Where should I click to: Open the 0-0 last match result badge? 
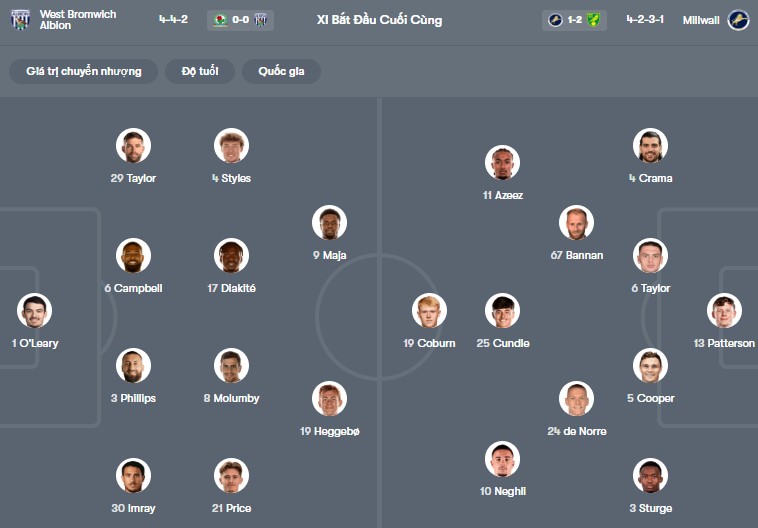[x=241, y=20]
